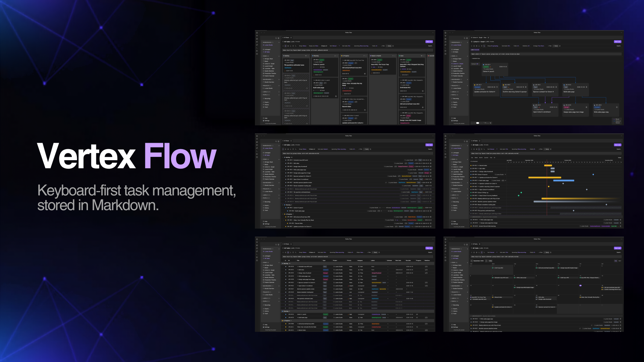Open Group Status dropdown in board screenshot
644x362 pixels.
(303, 46)
